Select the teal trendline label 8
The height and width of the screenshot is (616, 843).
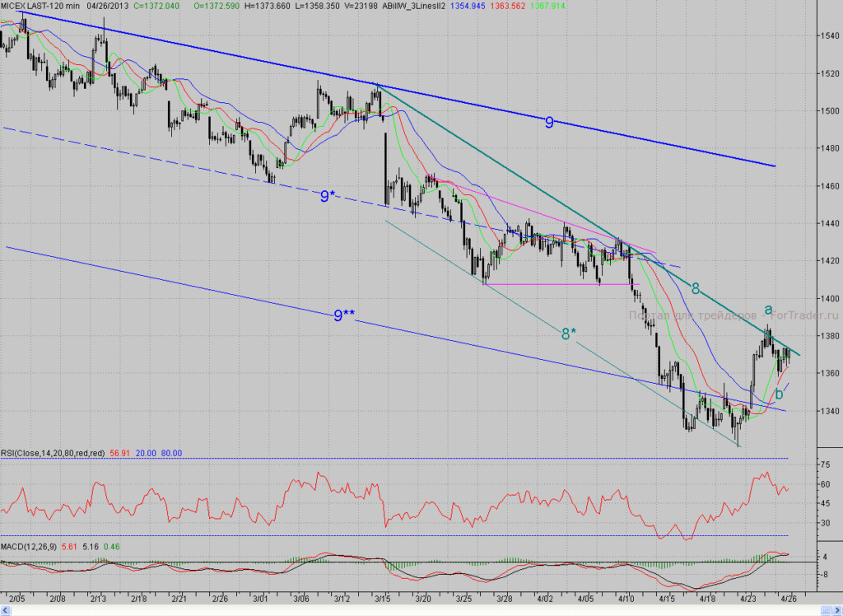[x=695, y=289]
